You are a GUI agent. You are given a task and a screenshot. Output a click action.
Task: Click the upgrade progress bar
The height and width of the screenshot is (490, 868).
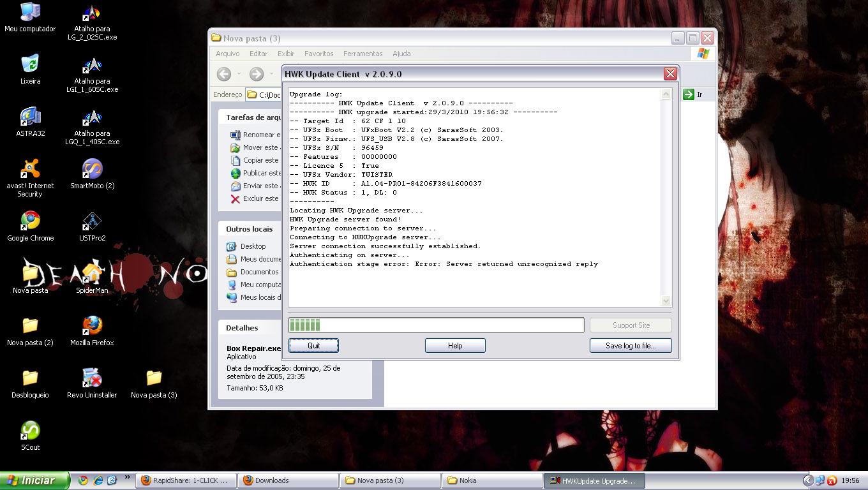coord(436,325)
